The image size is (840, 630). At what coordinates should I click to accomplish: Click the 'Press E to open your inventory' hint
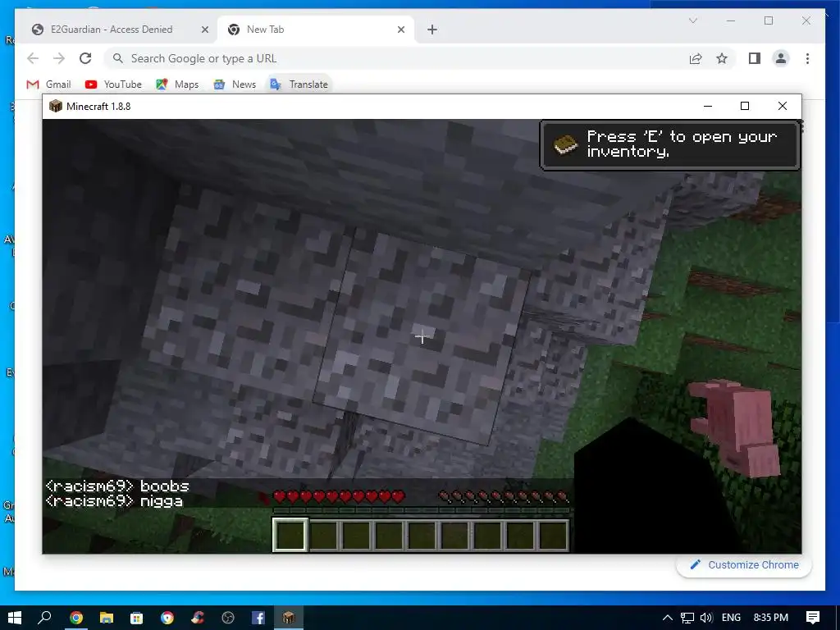670,145
